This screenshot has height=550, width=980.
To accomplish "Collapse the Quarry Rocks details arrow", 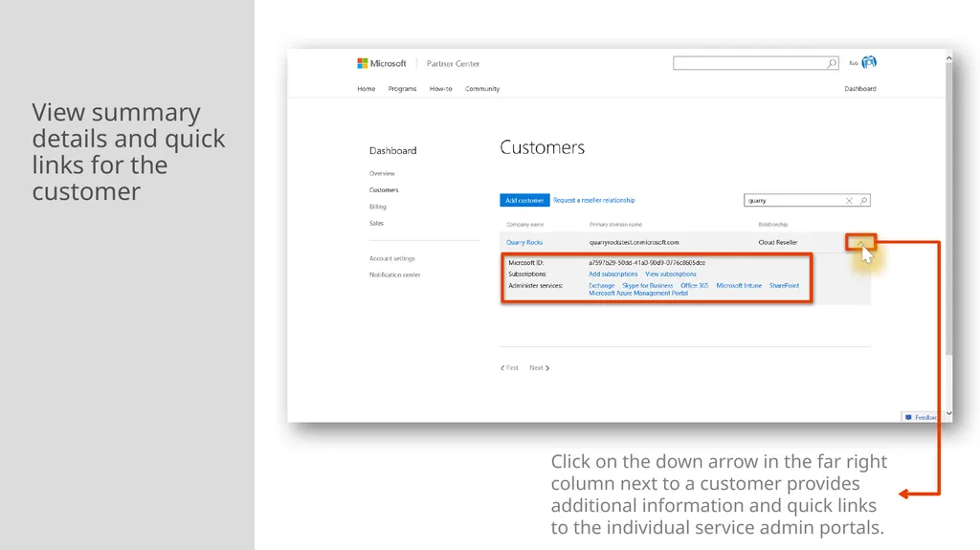I will [860, 242].
